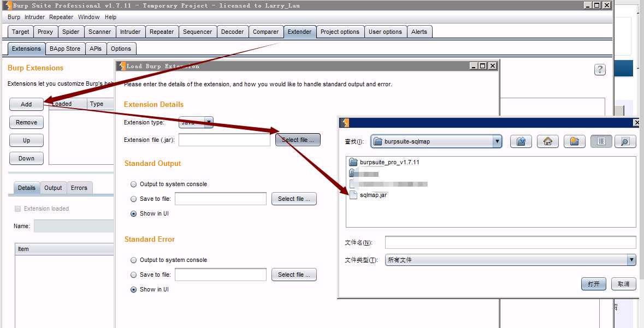This screenshot has height=328, width=644.
Task: Show the extension Details tab
Action: [27, 188]
